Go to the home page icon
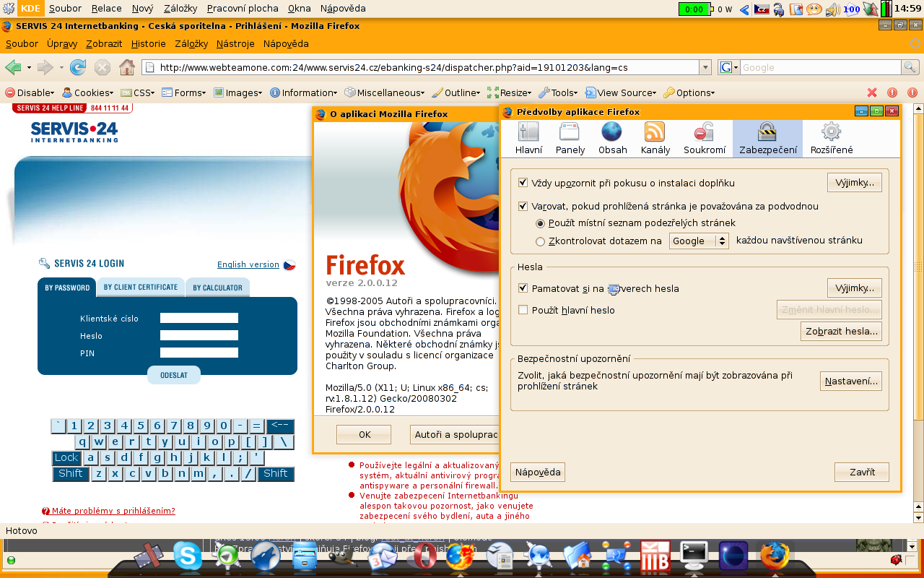This screenshot has height=578, width=924. click(x=126, y=67)
